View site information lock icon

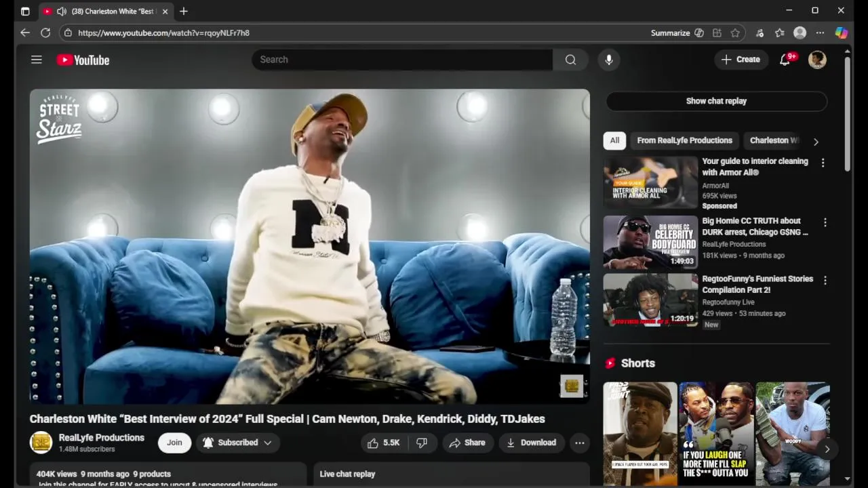click(x=67, y=33)
